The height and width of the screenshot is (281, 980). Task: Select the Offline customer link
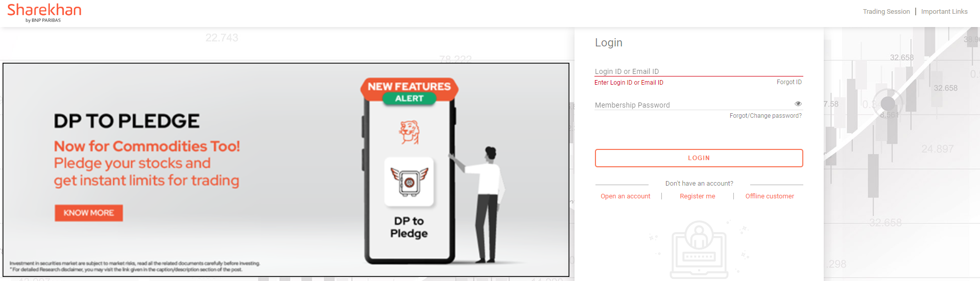(x=769, y=196)
